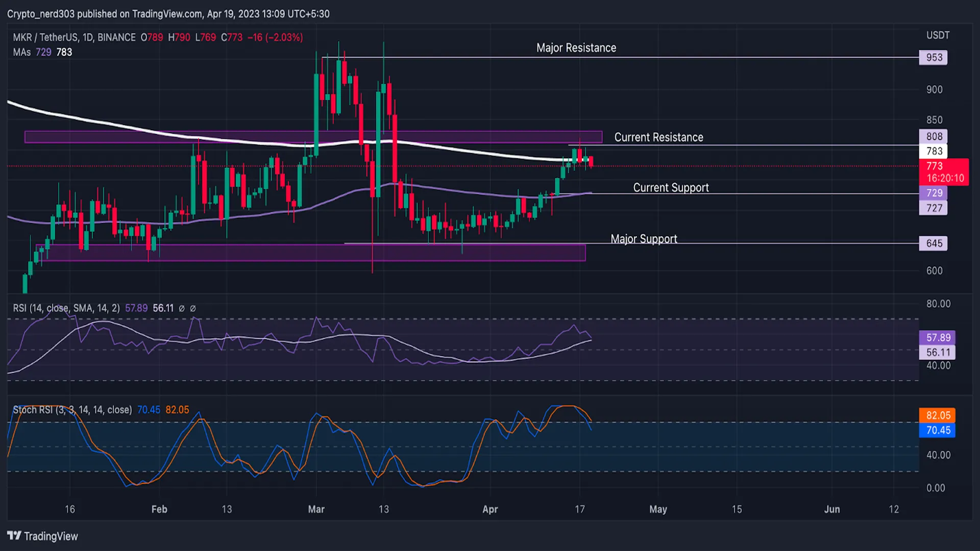The width and height of the screenshot is (980, 551).
Task: Click the second null symbol beside RSI values
Action: (193, 308)
